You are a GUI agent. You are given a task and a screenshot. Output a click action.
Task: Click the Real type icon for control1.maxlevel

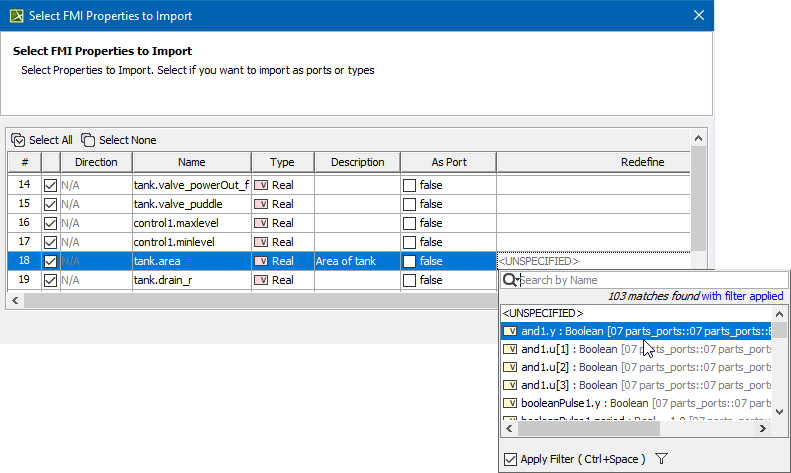(x=262, y=223)
